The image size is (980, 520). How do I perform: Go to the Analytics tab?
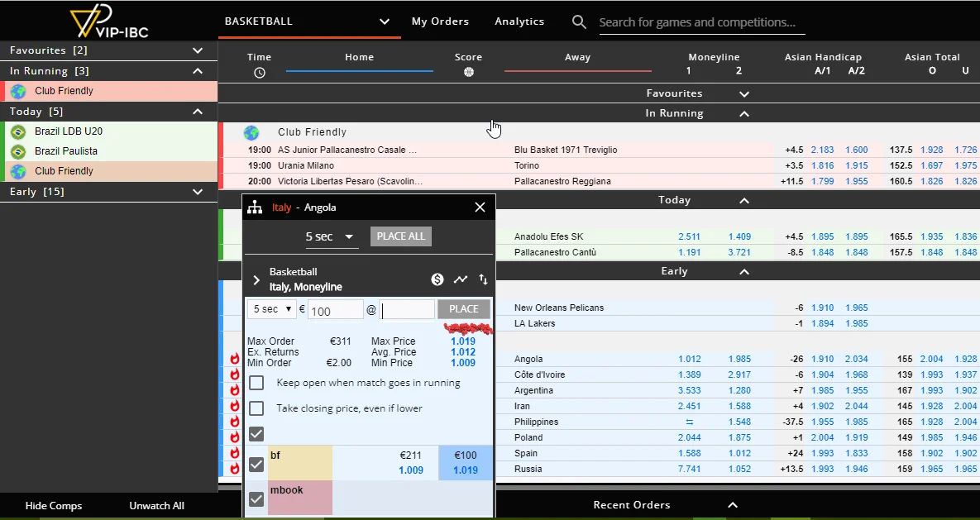click(519, 21)
